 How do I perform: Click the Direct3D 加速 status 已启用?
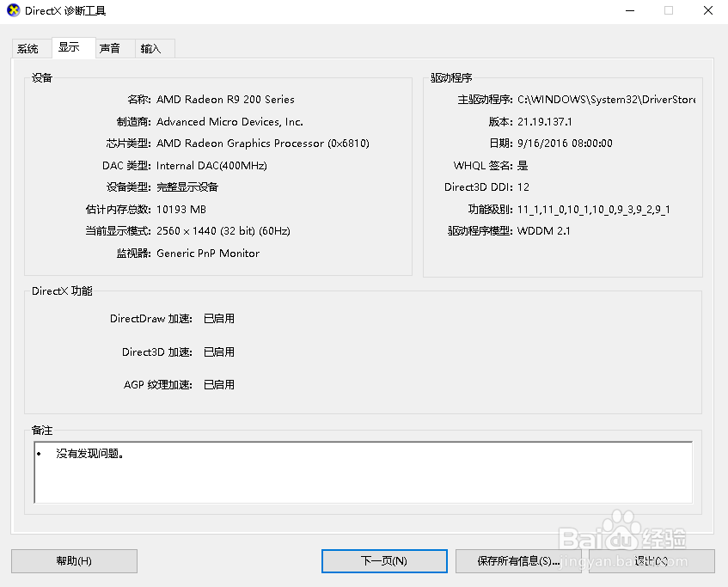point(218,352)
